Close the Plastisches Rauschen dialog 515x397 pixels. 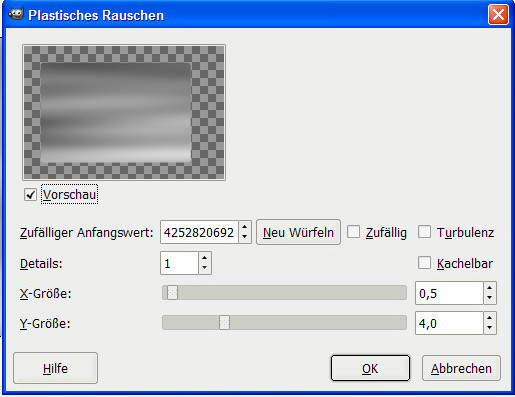pos(498,15)
